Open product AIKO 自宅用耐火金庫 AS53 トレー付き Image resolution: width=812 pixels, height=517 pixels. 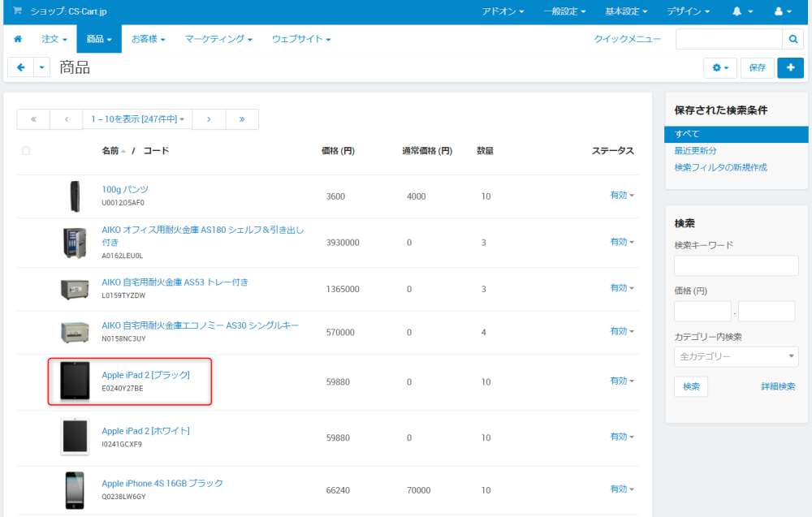tap(175, 282)
